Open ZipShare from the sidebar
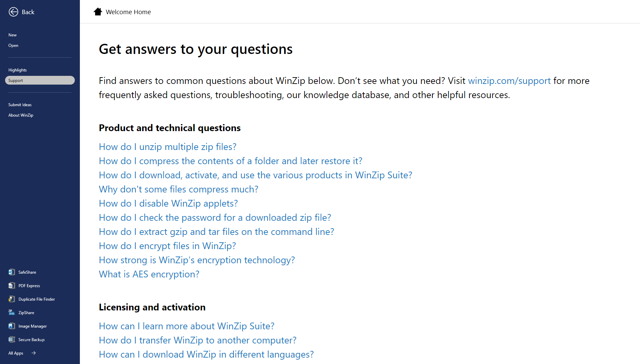The width and height of the screenshot is (640, 364). (12, 312)
